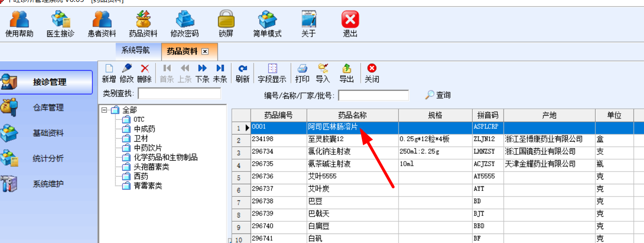Collapse the 全部 tree node

click(x=104, y=110)
